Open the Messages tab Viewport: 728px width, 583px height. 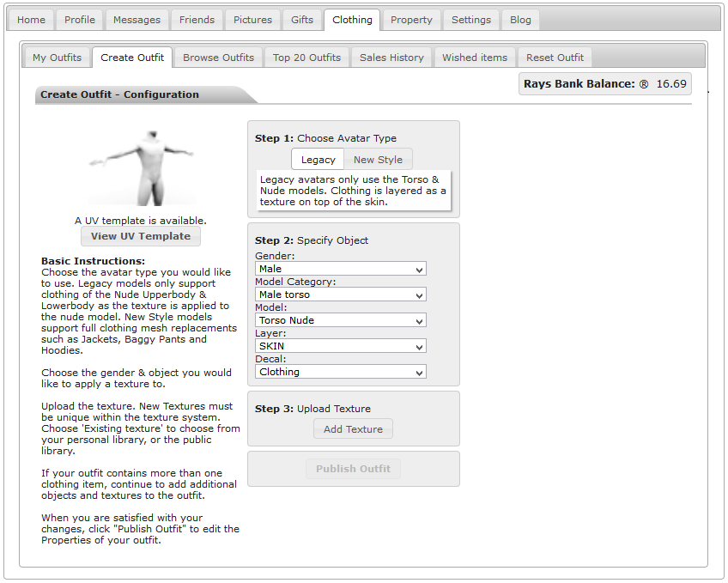137,20
